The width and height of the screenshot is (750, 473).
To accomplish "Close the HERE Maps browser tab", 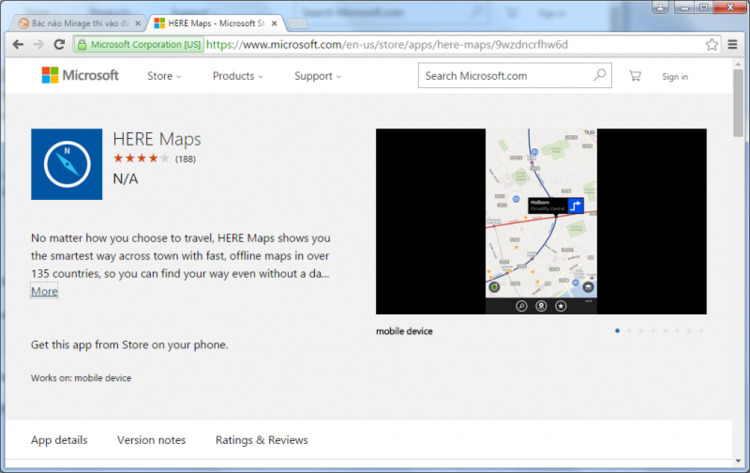I will coord(275,23).
